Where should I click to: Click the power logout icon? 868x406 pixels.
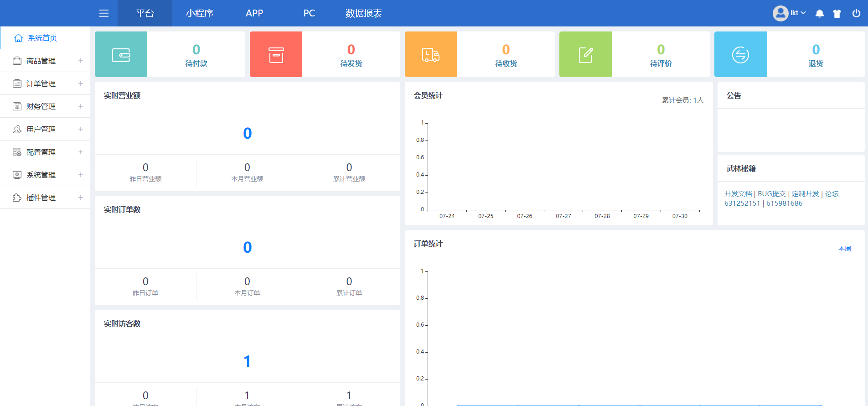click(856, 13)
